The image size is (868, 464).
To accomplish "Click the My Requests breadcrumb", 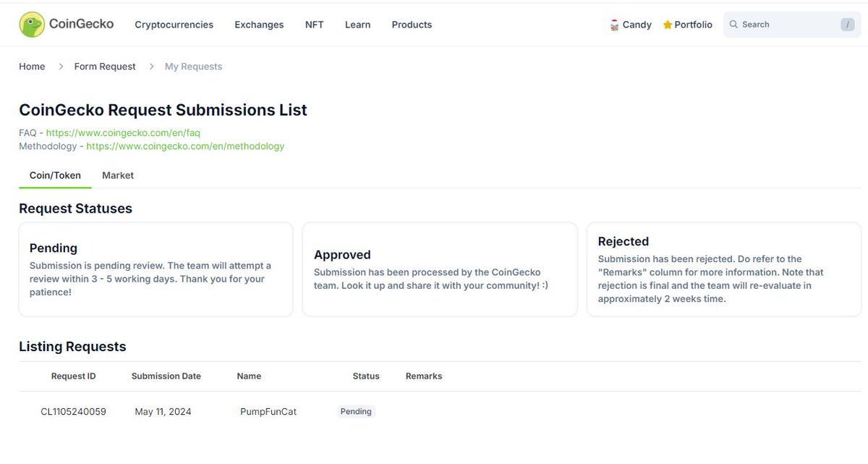I will (194, 67).
